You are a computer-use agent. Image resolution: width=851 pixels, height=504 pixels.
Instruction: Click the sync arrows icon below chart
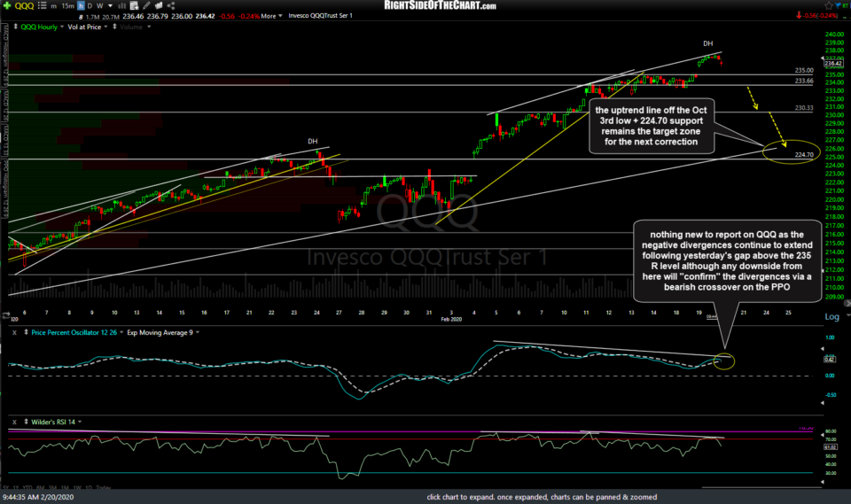[x=5, y=315]
